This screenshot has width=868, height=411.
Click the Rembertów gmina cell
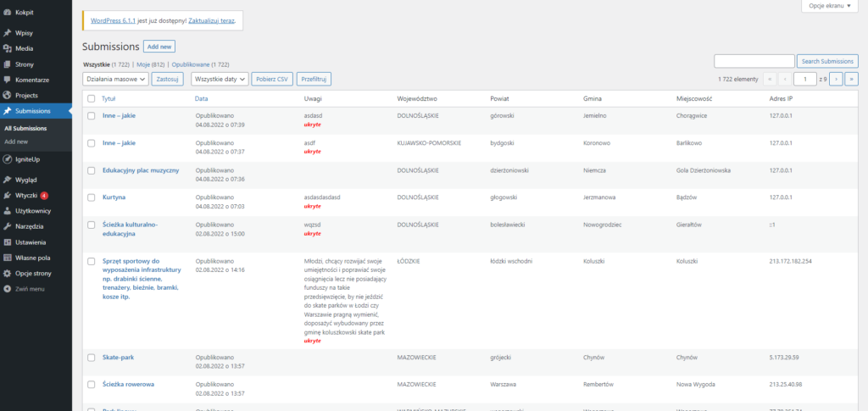pos(598,384)
